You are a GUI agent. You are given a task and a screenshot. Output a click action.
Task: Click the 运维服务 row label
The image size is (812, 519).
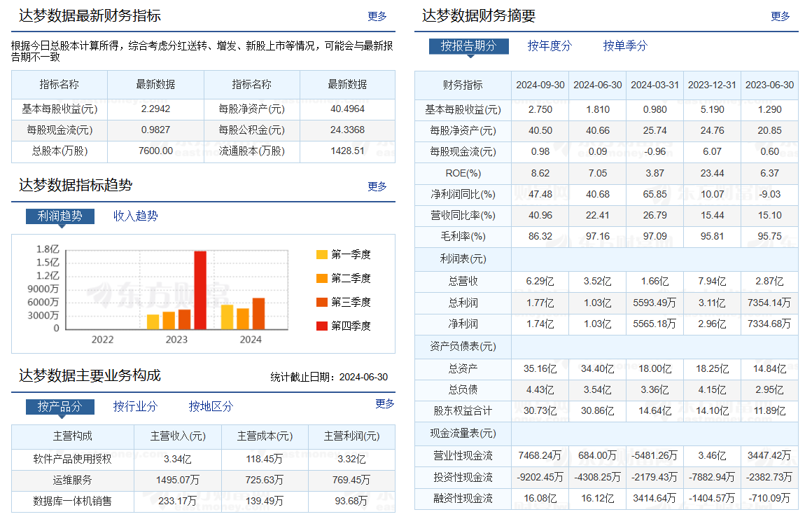click(73, 480)
